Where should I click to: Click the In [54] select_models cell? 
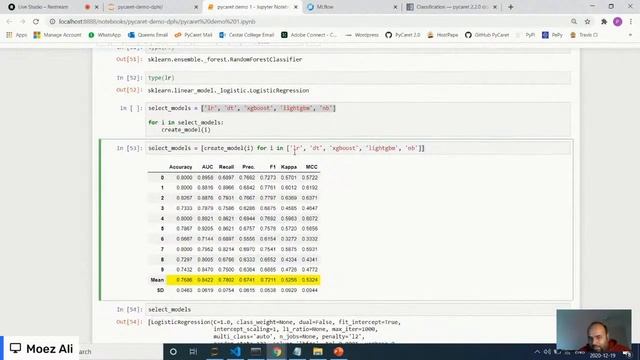[358, 309]
